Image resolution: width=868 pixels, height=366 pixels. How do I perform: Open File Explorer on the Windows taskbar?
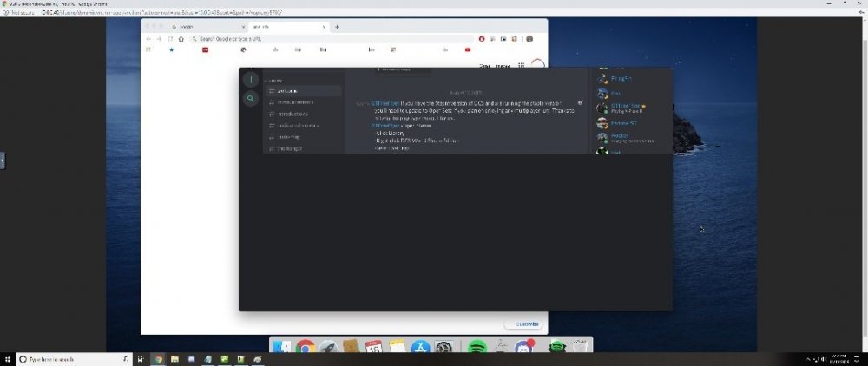pos(174,359)
